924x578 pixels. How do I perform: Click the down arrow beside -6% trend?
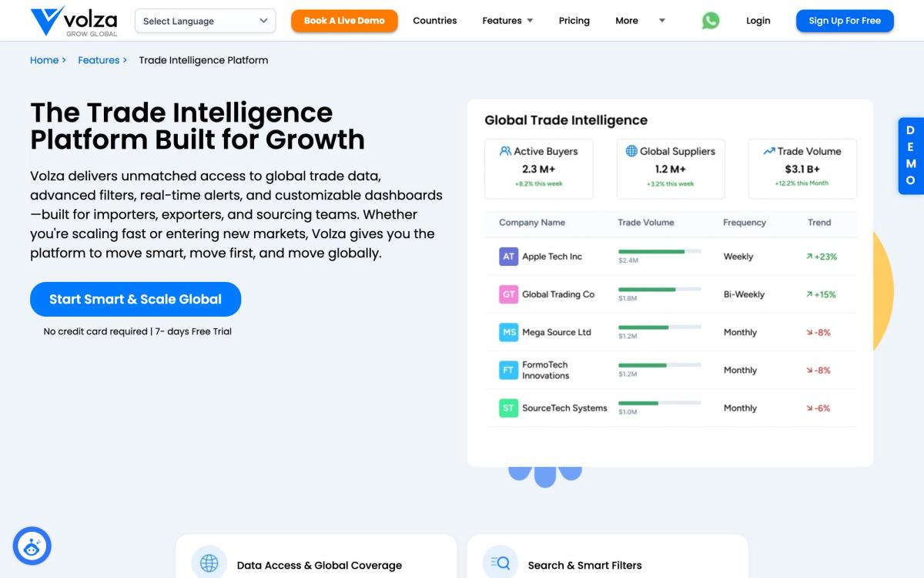(x=809, y=408)
